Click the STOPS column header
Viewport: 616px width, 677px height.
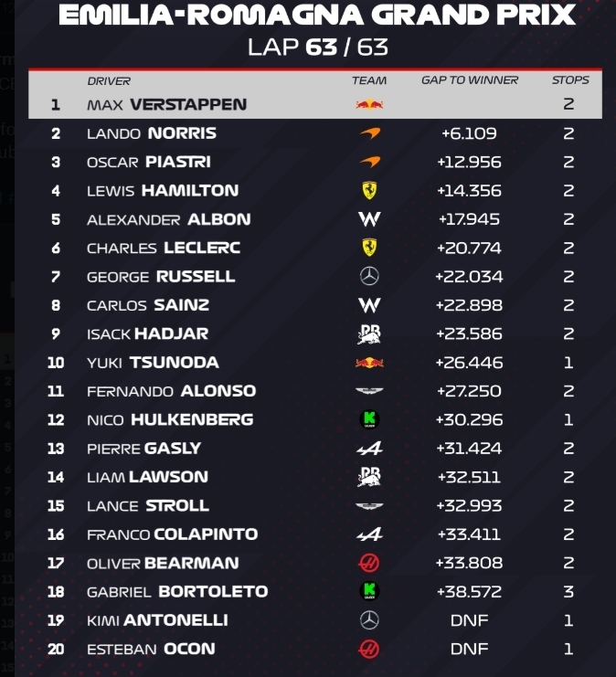pyautogui.click(x=570, y=80)
